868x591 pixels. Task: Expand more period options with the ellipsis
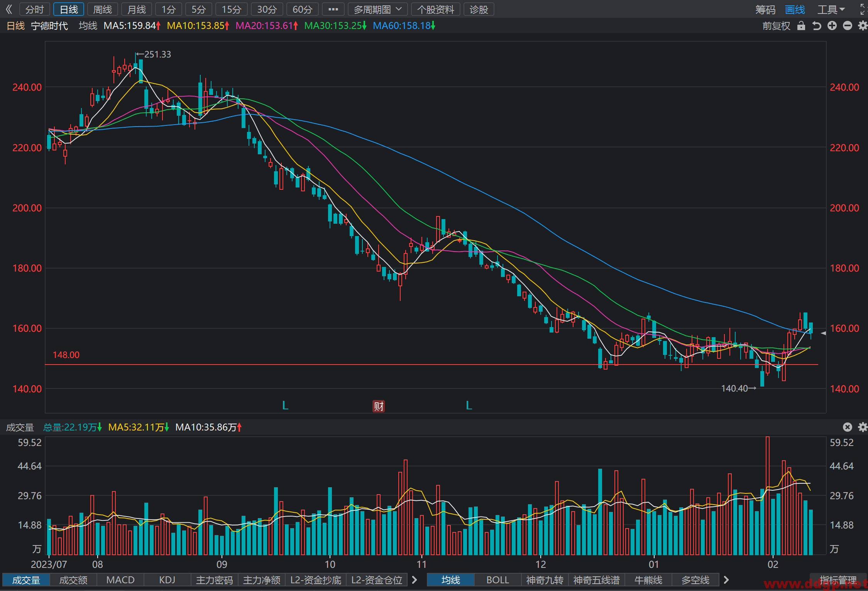click(x=333, y=9)
